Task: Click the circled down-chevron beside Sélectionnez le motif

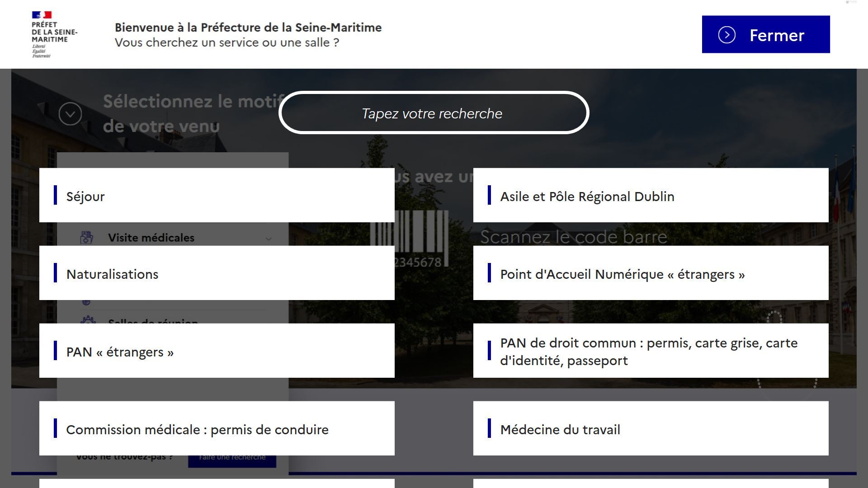Action: pos(70,114)
